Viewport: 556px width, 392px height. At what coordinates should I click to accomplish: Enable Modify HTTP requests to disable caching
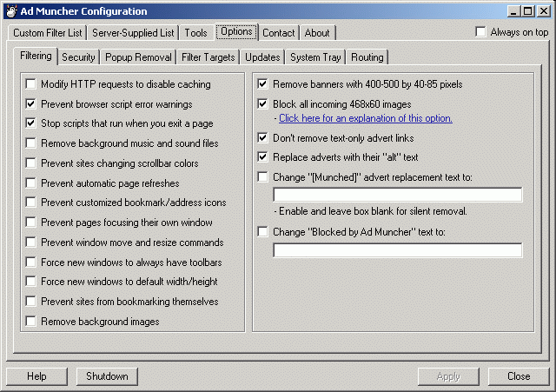click(x=31, y=84)
